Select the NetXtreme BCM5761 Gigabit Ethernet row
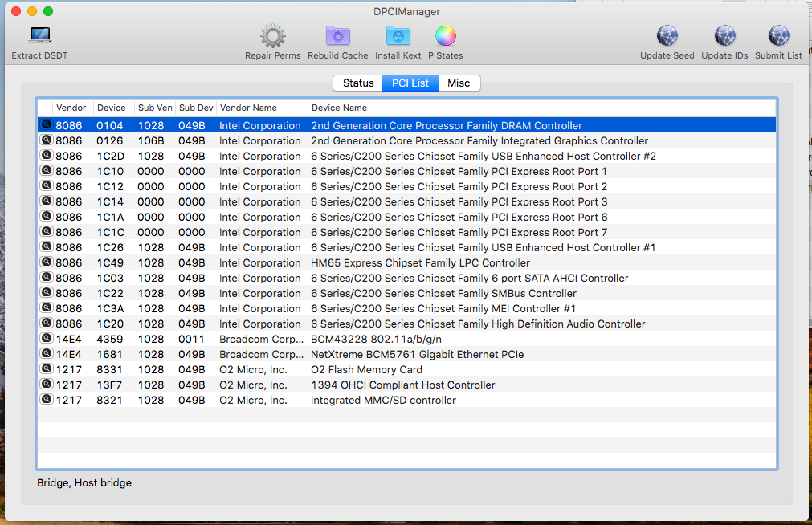 417,354
